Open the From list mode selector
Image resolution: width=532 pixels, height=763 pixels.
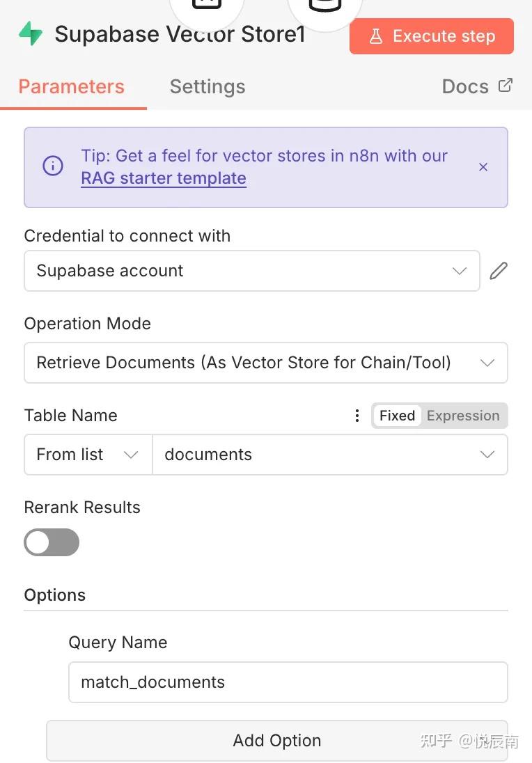(88, 455)
